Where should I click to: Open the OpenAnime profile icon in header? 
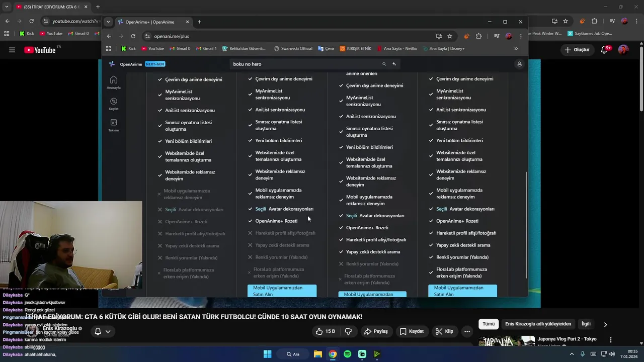[x=519, y=64]
